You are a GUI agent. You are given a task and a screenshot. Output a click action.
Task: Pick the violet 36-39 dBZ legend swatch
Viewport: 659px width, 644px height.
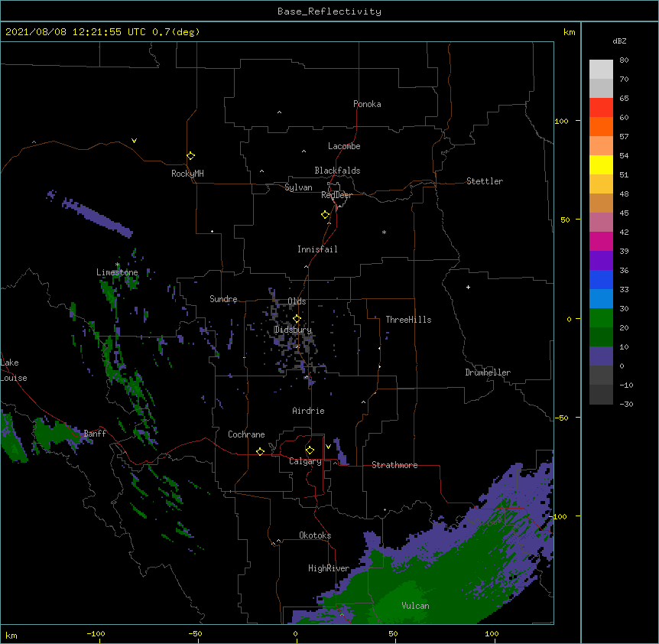[601, 261]
